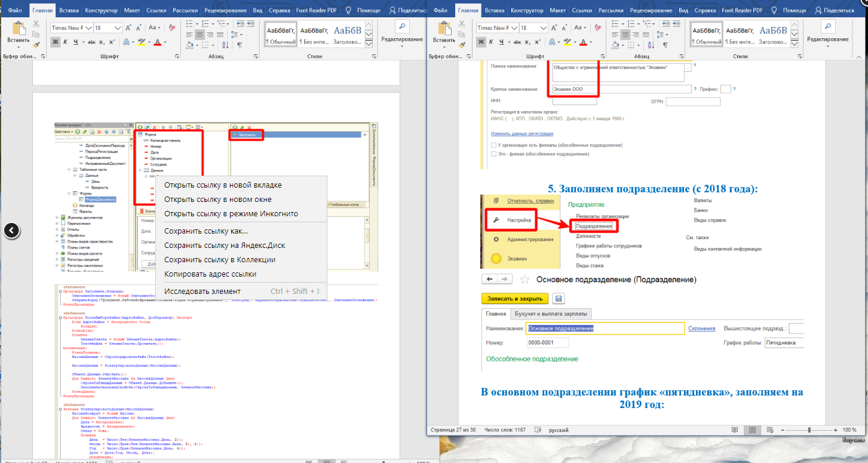Click the Subscript icon
Image resolution: width=868 pixels, height=463 pixels.
101,42
